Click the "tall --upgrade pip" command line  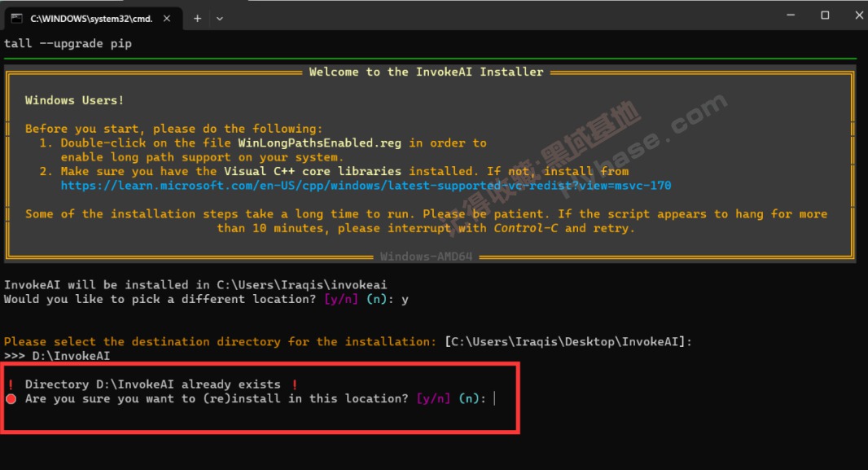tap(68, 44)
